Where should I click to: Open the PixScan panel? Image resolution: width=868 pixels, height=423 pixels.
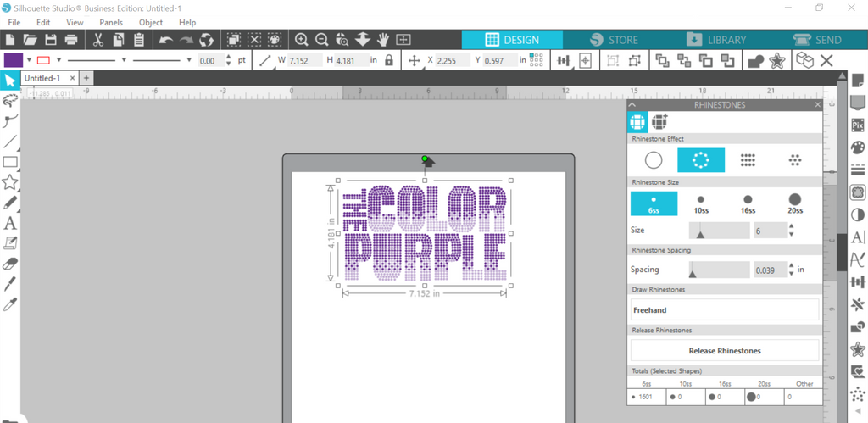coord(858,125)
